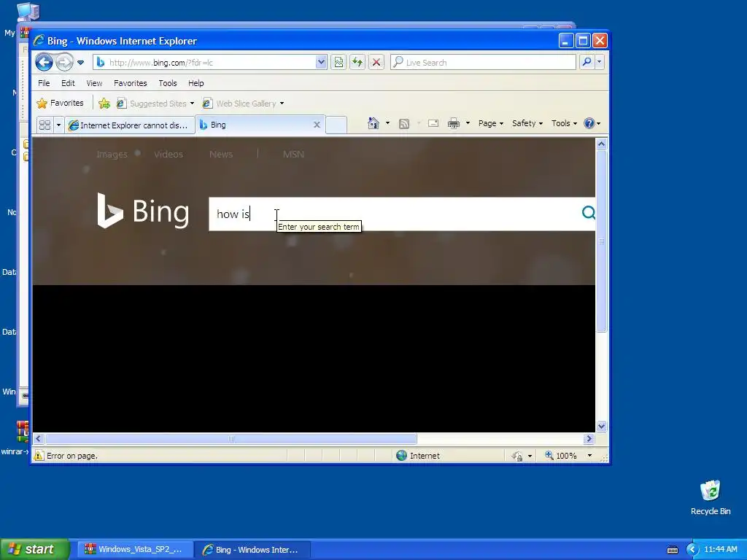Click the Error on page warning icon

(39, 456)
